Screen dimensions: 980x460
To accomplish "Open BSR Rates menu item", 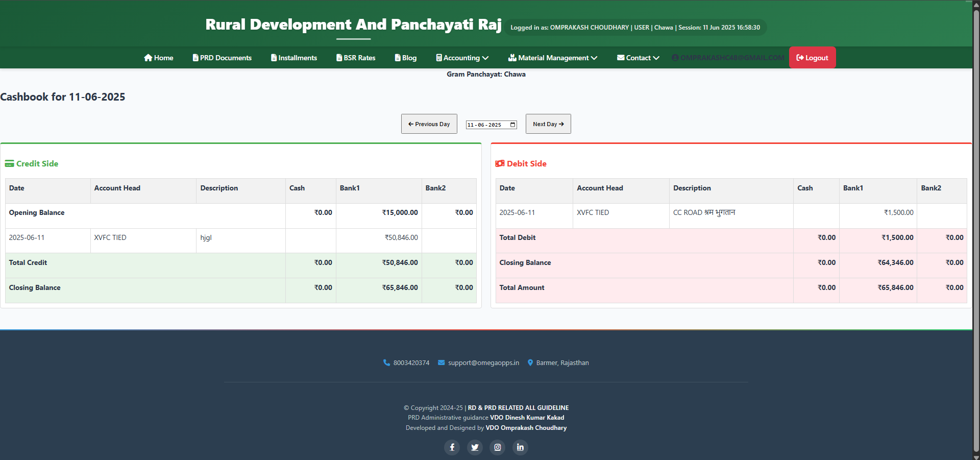I will (x=356, y=58).
